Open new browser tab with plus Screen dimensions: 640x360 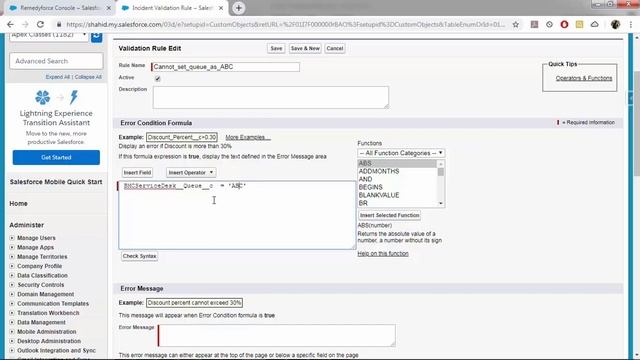(238, 8)
